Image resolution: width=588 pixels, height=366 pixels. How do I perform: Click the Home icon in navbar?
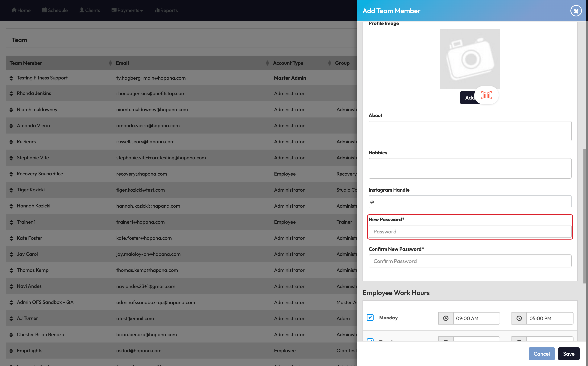(x=14, y=10)
